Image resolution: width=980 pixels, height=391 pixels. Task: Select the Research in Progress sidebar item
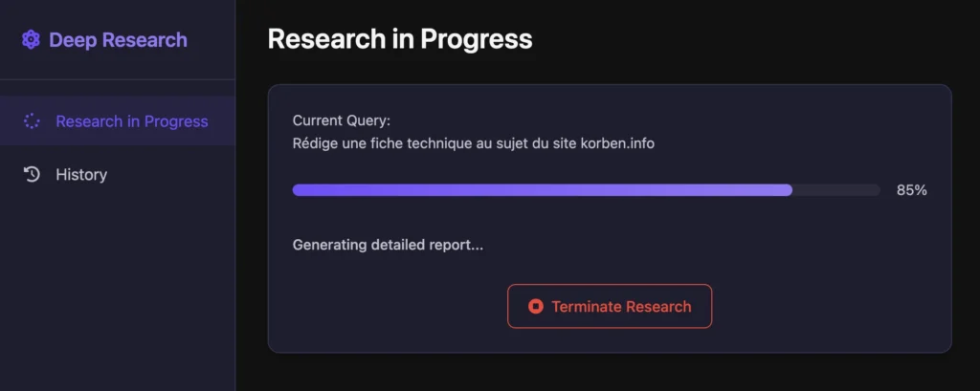pos(118,121)
